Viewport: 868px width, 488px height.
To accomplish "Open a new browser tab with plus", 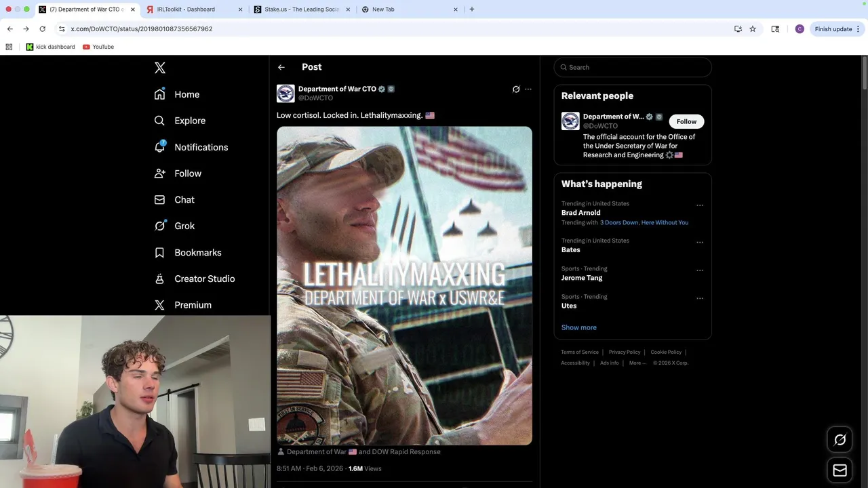I will pyautogui.click(x=472, y=9).
